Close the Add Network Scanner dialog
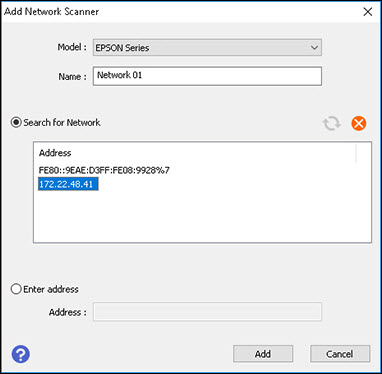382x374 pixels. pos(368,12)
